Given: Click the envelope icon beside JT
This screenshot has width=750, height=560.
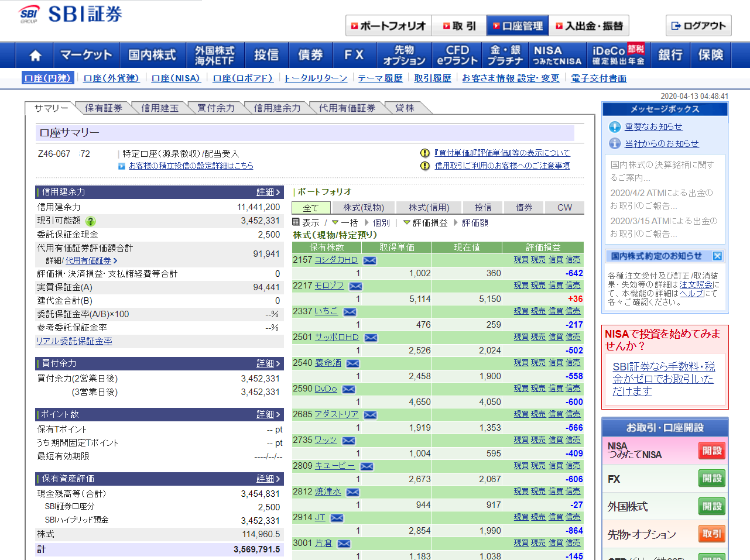Looking at the screenshot, I should click(337, 518).
